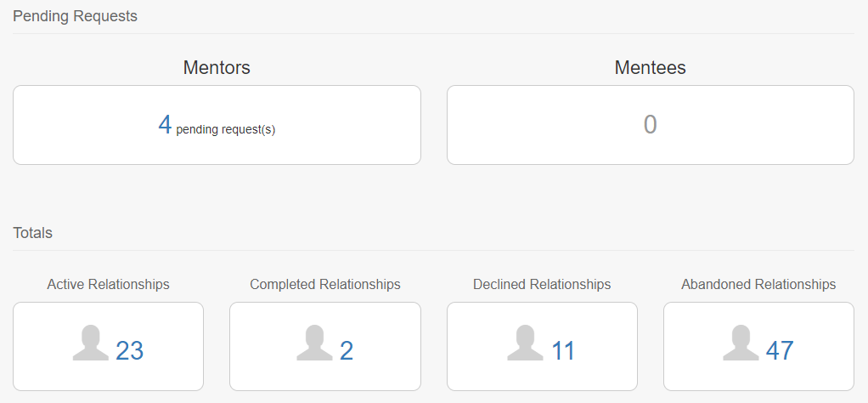Click the person icon in Completed Relationships
The width and height of the screenshot is (868, 403).
314,343
